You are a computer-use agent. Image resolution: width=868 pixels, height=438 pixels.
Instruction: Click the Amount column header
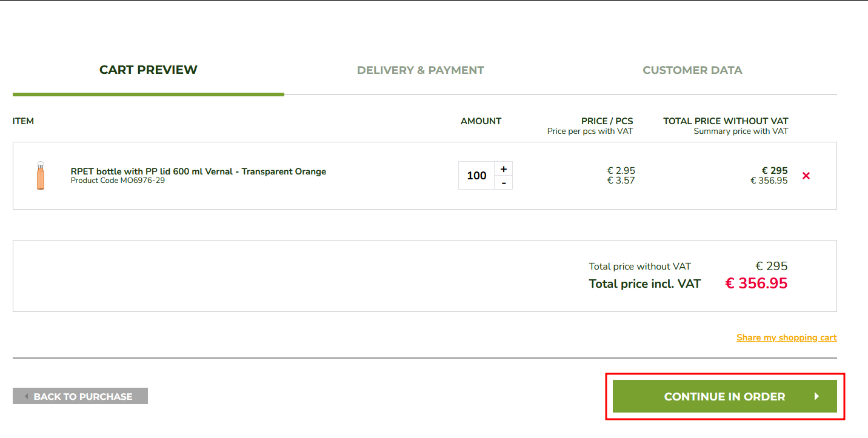coord(481,121)
